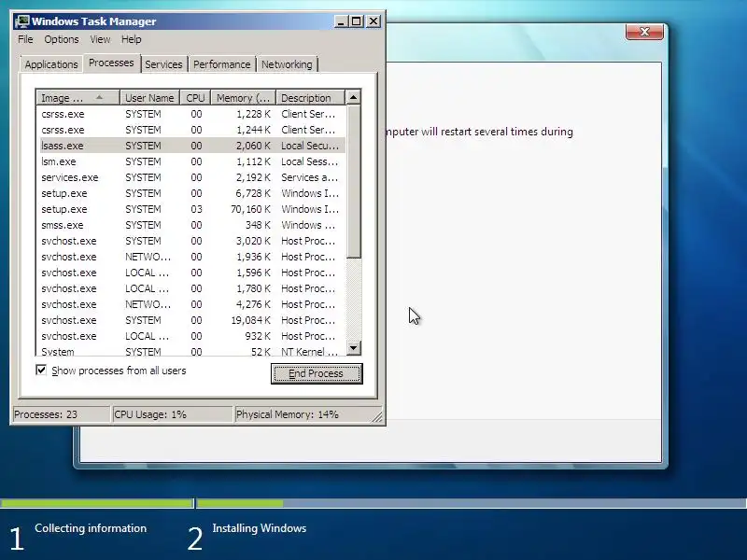
Task: Click the scrollbar up arrow
Action: [353, 97]
